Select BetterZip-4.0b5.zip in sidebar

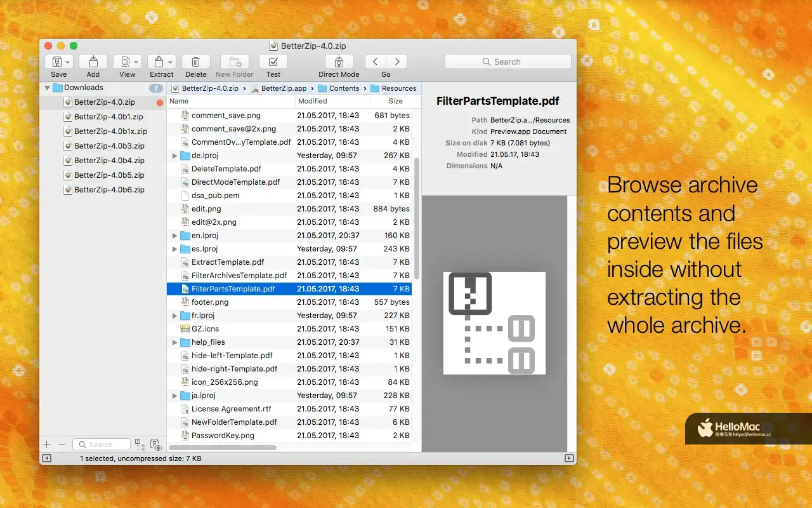coord(101,175)
